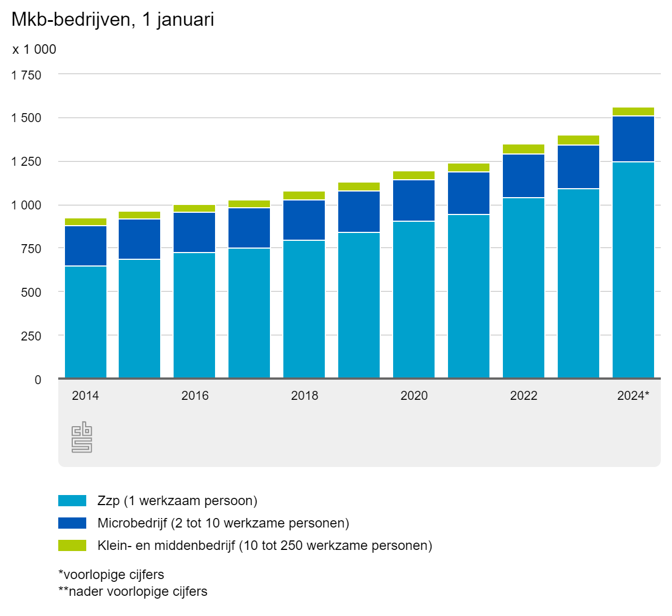The image size is (672, 616).
Task: Toggle the Microbedrijf series visibility
Action: click(x=224, y=522)
